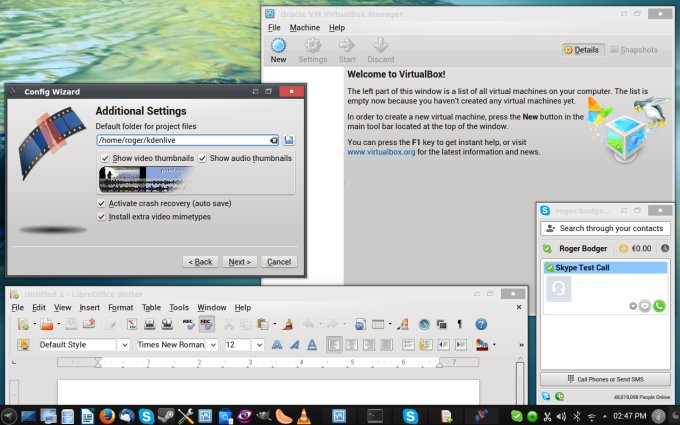Open the VirtualBox Help menu

click(337, 28)
